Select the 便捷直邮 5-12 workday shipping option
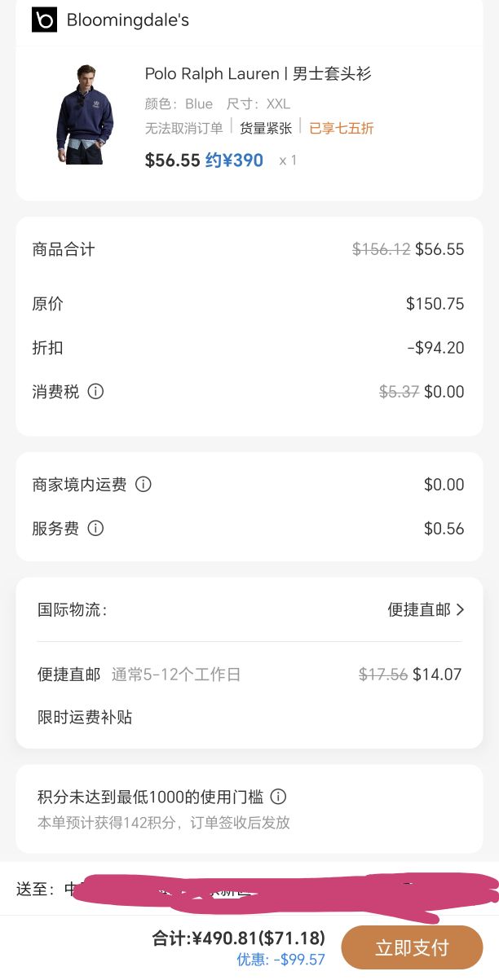Screen dimensions: 499x980 coord(249,675)
